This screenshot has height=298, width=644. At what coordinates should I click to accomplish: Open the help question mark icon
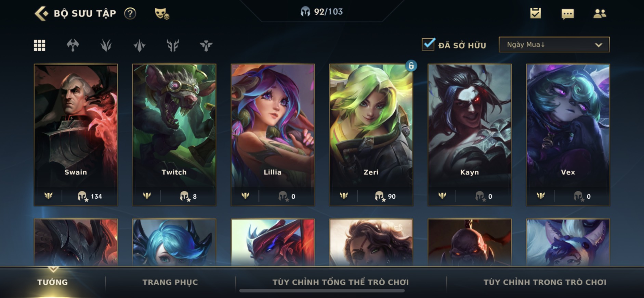(x=130, y=14)
